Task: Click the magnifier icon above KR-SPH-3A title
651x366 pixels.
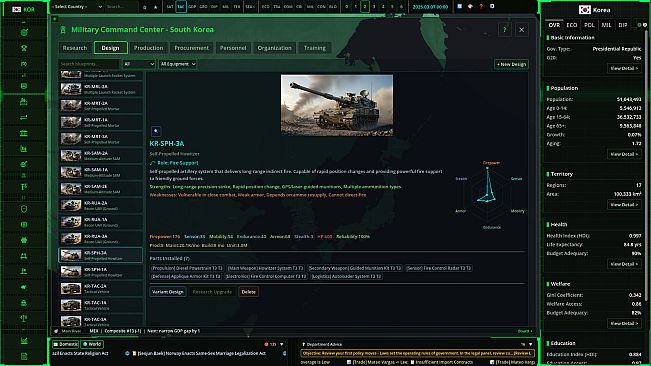Action: 156,131
